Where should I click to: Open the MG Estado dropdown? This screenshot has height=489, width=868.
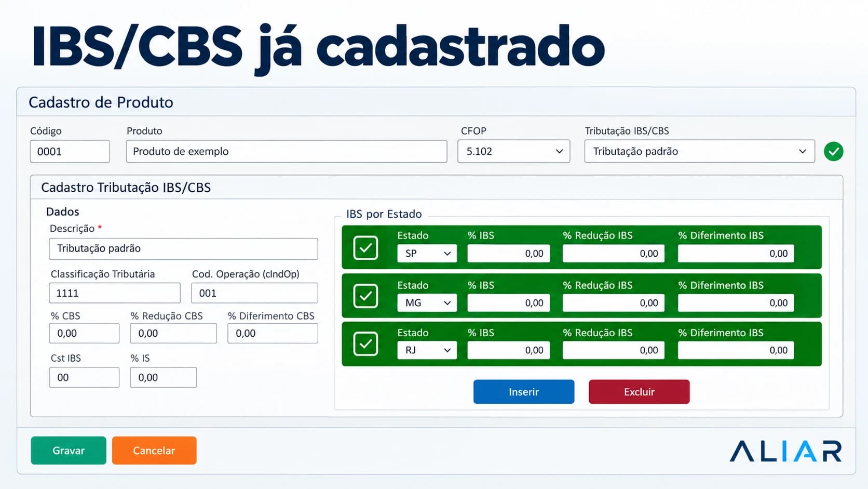[x=427, y=302]
